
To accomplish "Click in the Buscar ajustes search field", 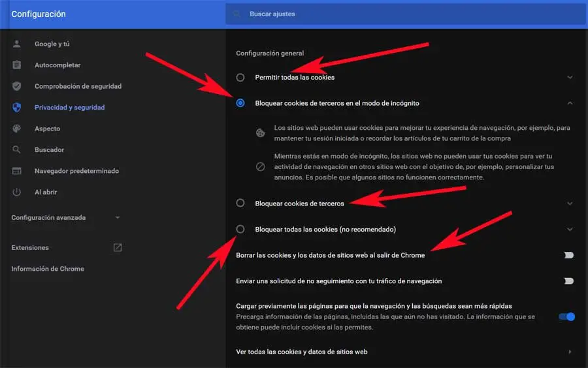I will coord(406,14).
